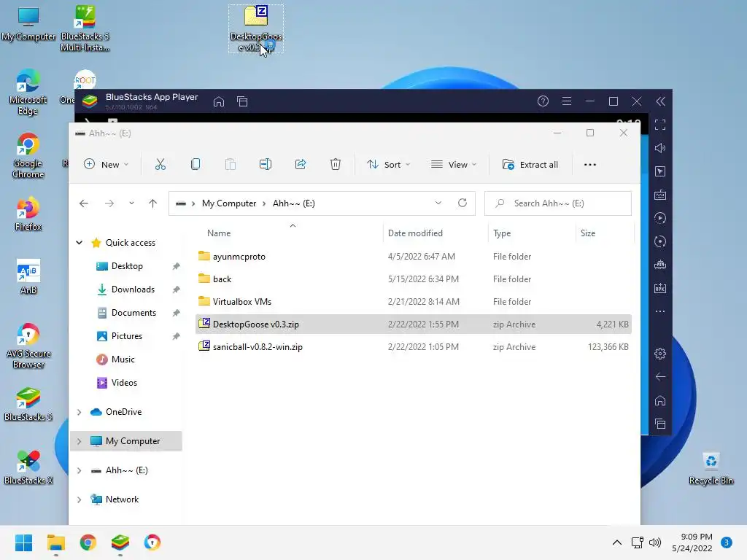Open BlueStacks help question mark icon
This screenshot has width=747, height=560.
(543, 101)
